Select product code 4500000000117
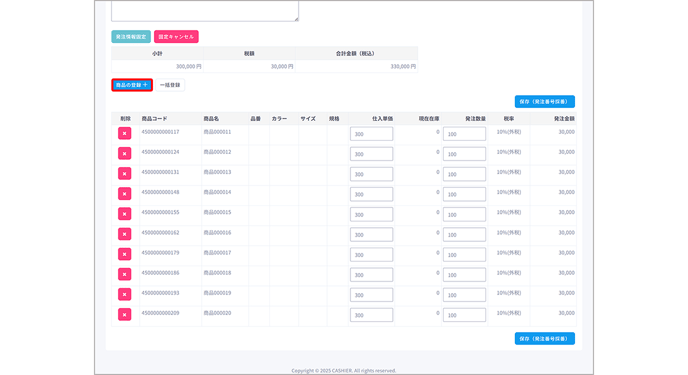688x375 pixels. [160, 132]
